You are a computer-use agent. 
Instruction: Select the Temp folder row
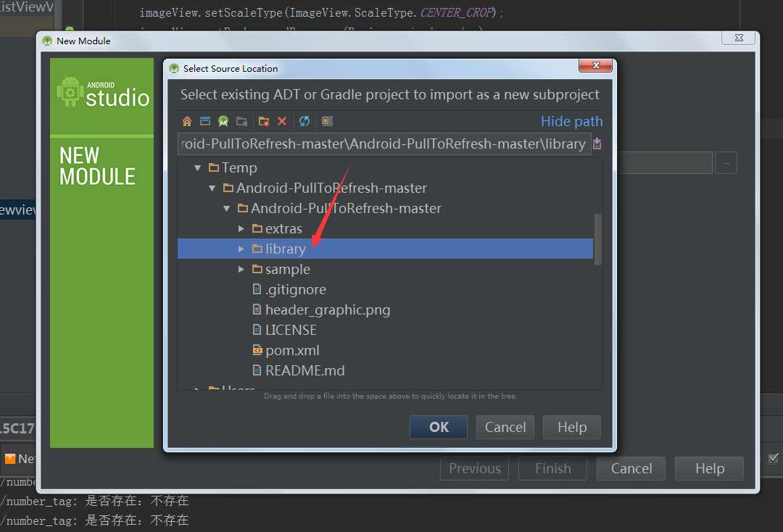pyautogui.click(x=385, y=167)
